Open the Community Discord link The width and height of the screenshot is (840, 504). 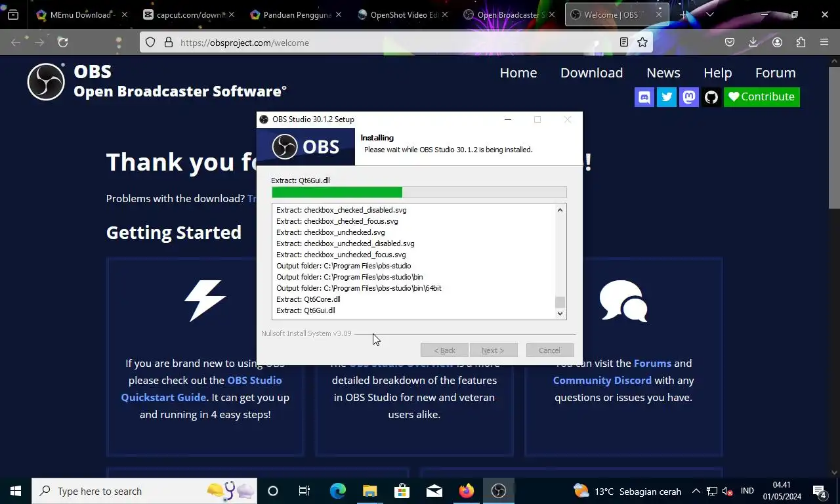click(x=602, y=380)
